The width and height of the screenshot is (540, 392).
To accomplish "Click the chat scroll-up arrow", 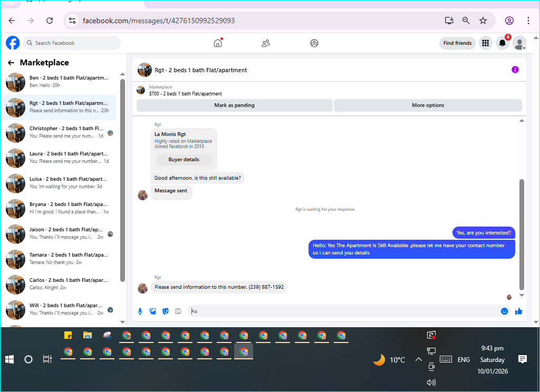I will (522, 121).
